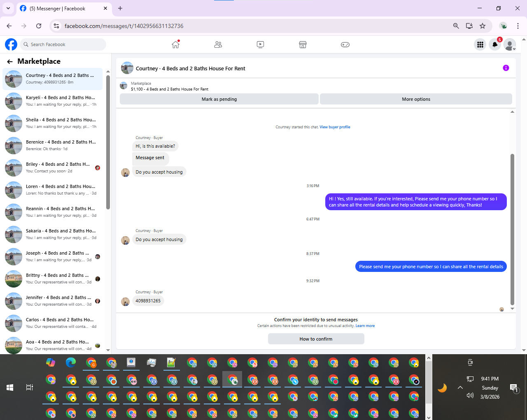527x420 pixels.
Task: Click the $1,100 listing title text
Action: tap(170, 89)
